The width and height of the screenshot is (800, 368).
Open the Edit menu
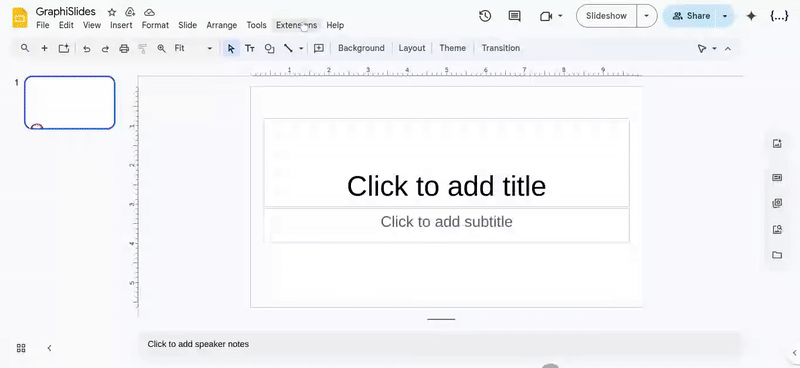coord(66,25)
